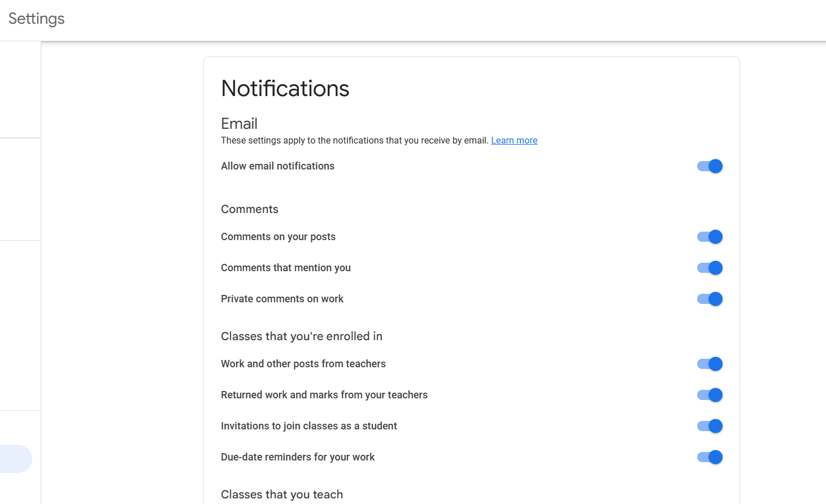Viewport: 826px width, 504px height.
Task: Turn off "Comments on your posts" notifications
Action: click(x=709, y=236)
